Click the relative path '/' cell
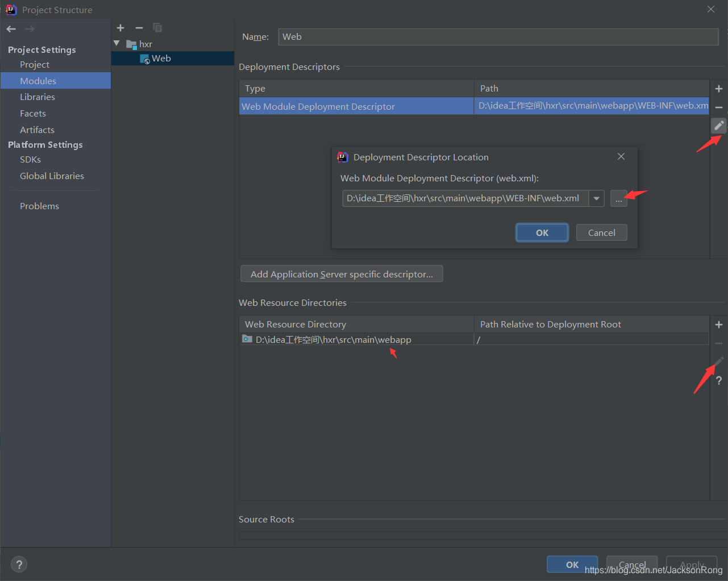 (592, 339)
